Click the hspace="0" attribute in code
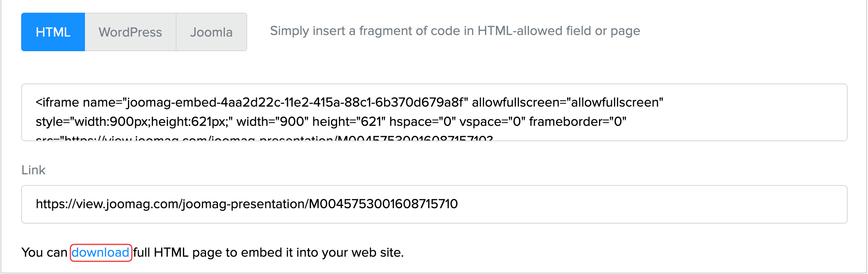 422,122
